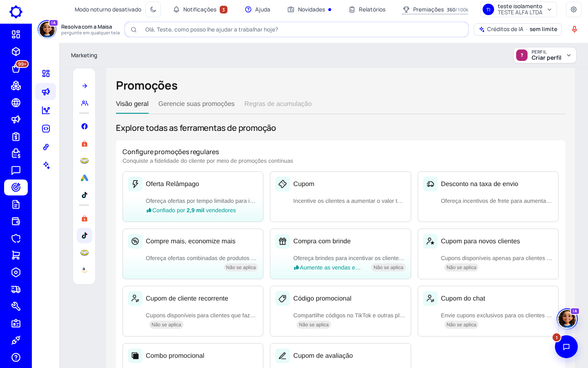Open the Facebook channel icon
Viewport: 588px width, 368px height.
[x=85, y=126]
